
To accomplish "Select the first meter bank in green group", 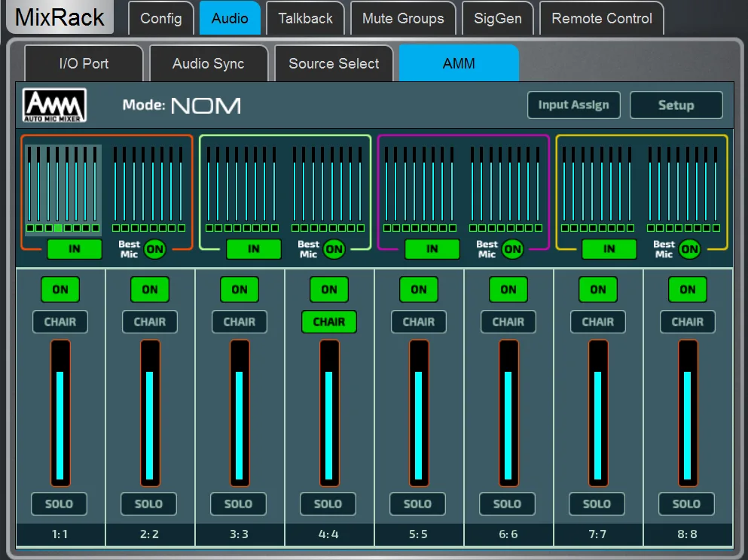I will [242, 189].
